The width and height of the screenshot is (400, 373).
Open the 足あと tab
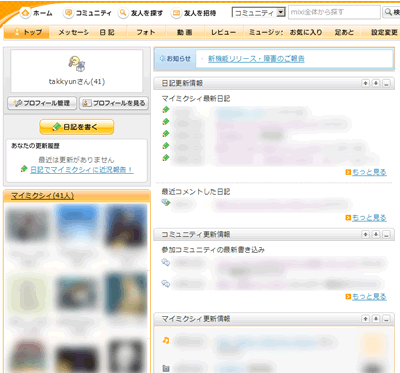coord(344,32)
